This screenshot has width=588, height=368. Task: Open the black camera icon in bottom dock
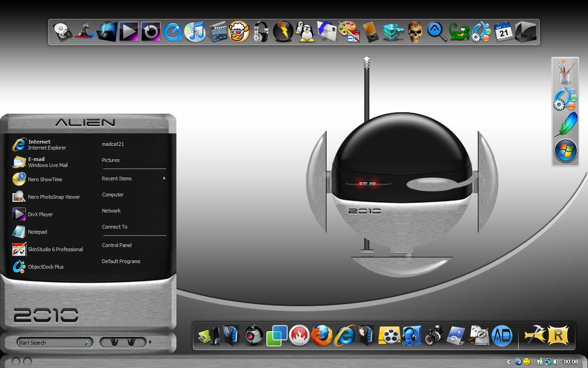point(434,335)
